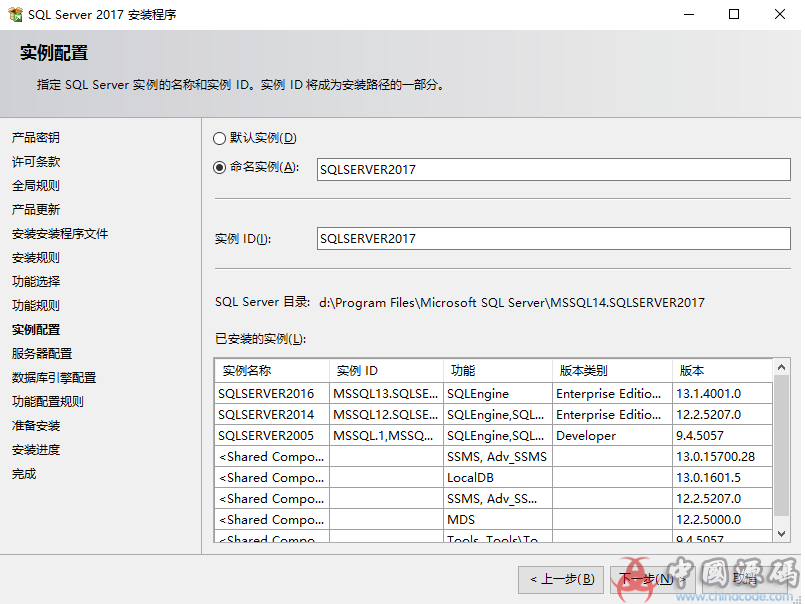
Task: Click the 实例 ID column header
Action: (x=386, y=371)
